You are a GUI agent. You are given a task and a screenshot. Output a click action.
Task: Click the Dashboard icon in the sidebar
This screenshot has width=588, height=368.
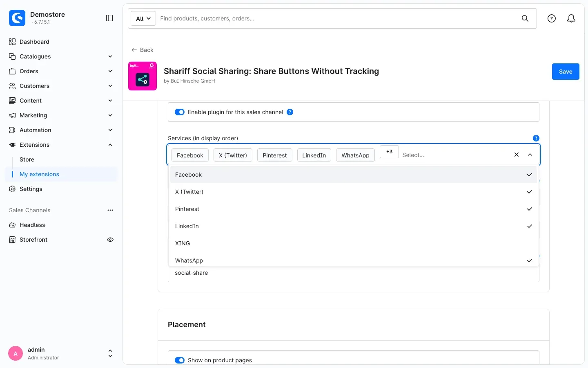pyautogui.click(x=12, y=42)
